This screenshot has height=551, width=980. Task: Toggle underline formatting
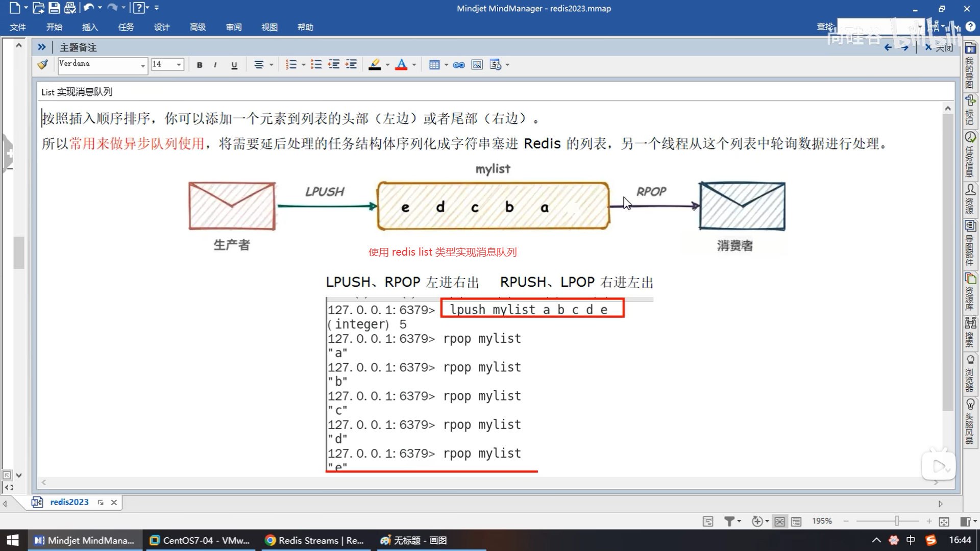[234, 65]
